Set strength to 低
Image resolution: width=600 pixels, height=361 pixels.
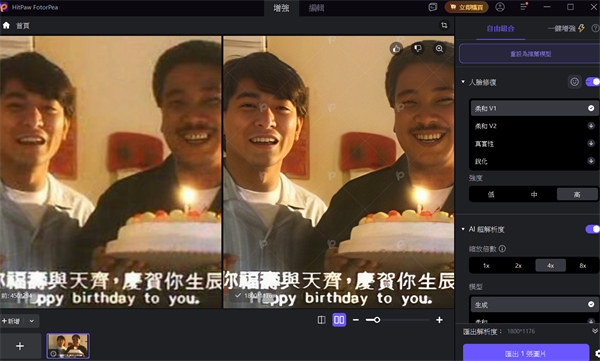point(491,194)
